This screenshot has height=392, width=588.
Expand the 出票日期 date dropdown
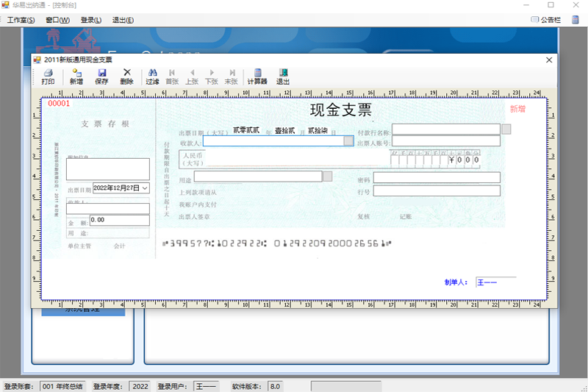[x=145, y=188]
